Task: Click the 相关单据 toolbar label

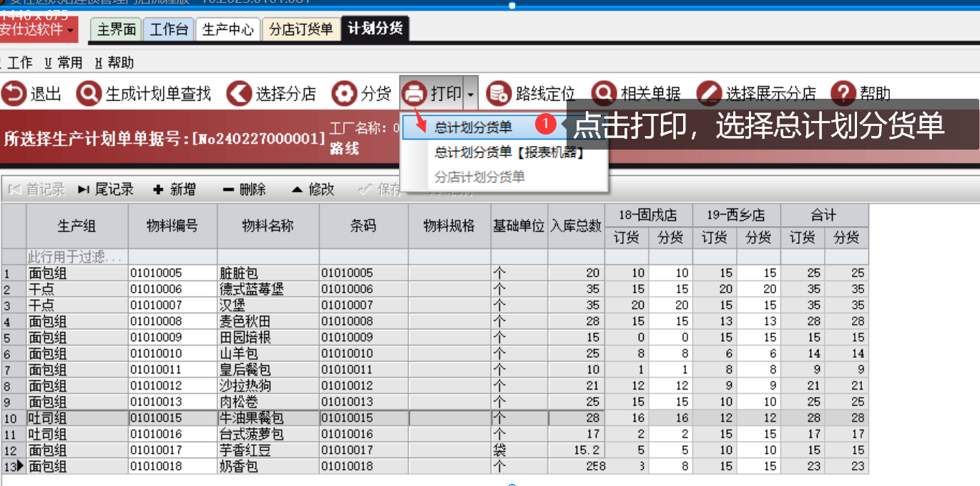Action: pos(651,94)
